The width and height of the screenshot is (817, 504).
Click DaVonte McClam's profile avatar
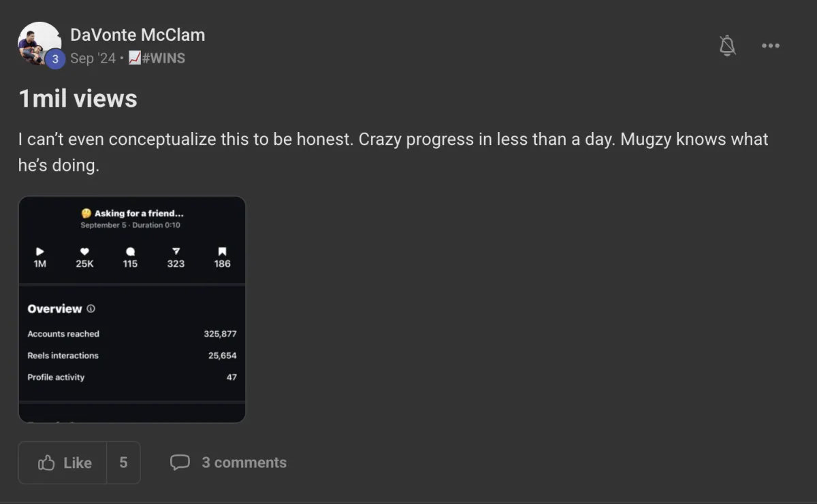[39, 44]
